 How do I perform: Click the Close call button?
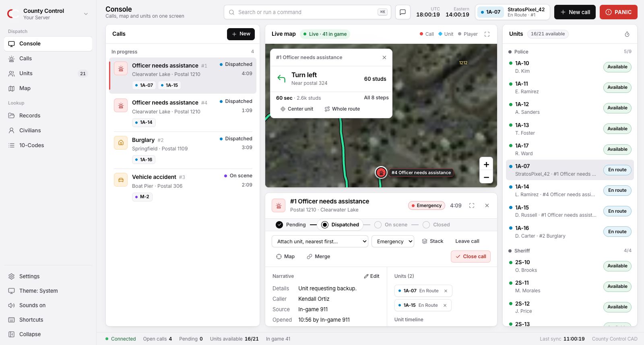pos(471,257)
